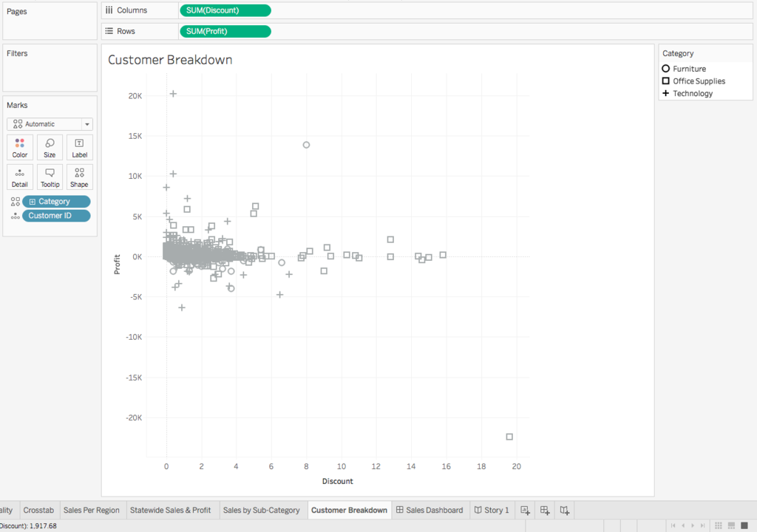Open the Shape mark card
Image resolution: width=757 pixels, height=532 pixels.
click(80, 177)
